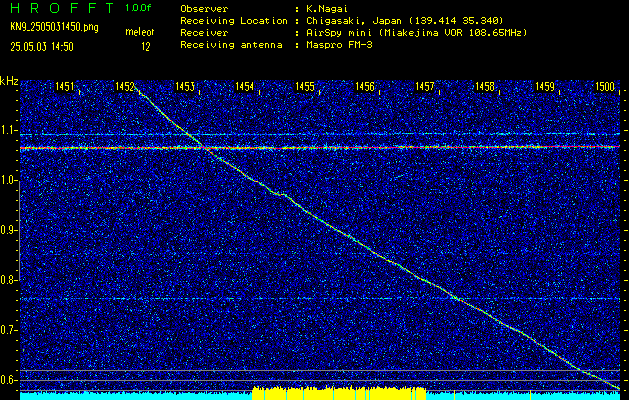
Task: Click the Observer field label
Action: click(204, 8)
